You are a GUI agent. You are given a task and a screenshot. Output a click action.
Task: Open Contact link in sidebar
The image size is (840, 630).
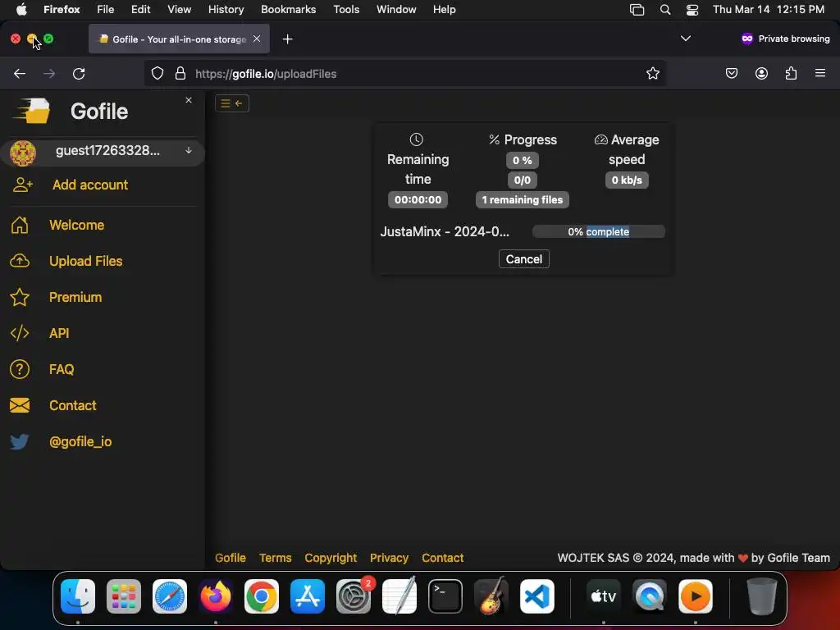(x=73, y=405)
